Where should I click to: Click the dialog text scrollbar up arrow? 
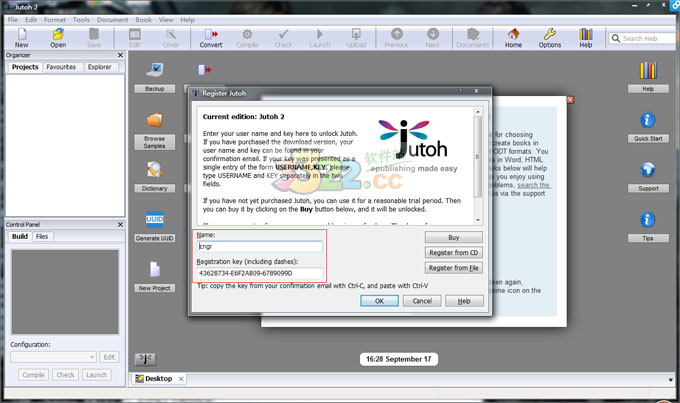tap(478, 112)
